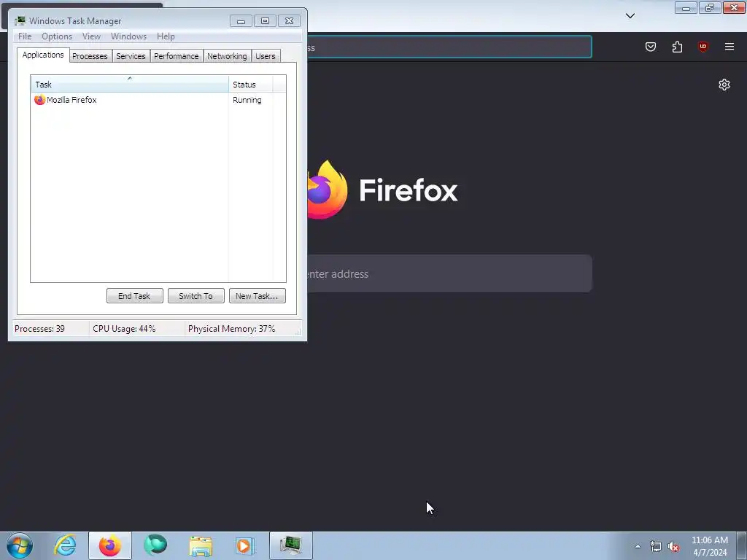The width and height of the screenshot is (747, 560).
Task: Switch to the Users tab
Action: pyautogui.click(x=266, y=56)
